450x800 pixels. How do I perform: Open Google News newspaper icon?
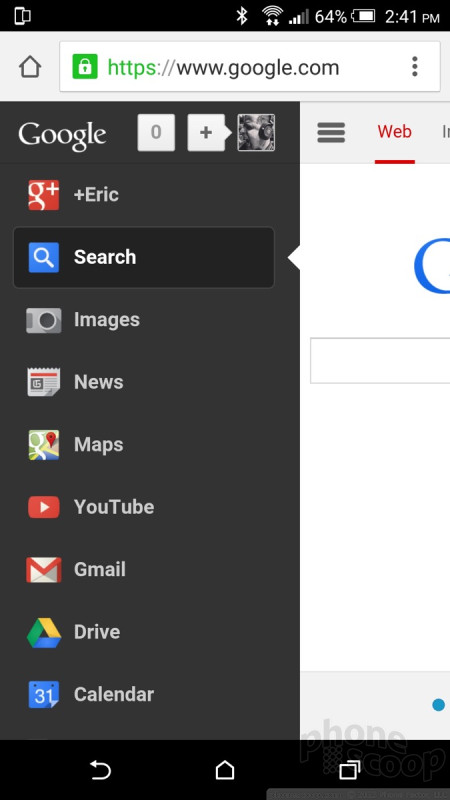tap(44, 382)
